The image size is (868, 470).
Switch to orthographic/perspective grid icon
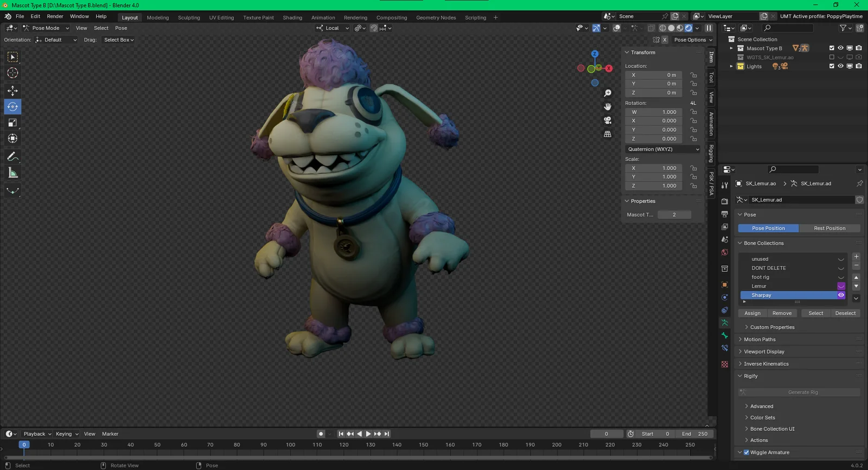608,134
